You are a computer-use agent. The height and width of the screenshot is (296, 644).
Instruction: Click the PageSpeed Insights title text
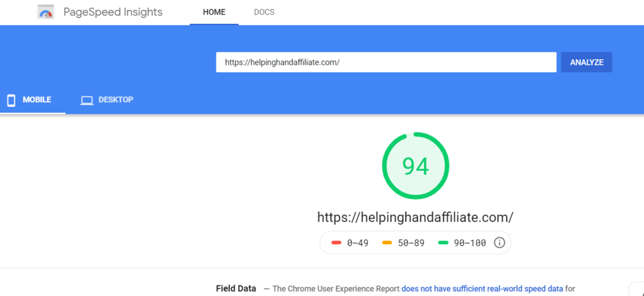[113, 12]
